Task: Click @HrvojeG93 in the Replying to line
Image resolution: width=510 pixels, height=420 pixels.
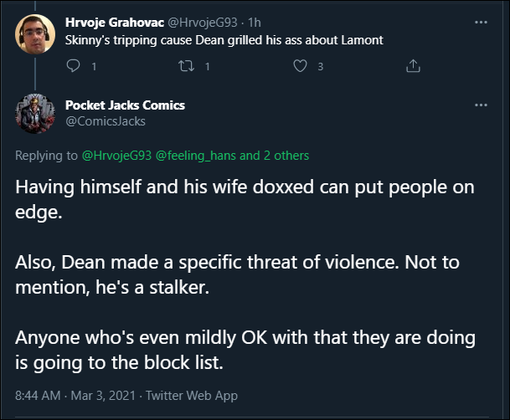Action: click(116, 156)
